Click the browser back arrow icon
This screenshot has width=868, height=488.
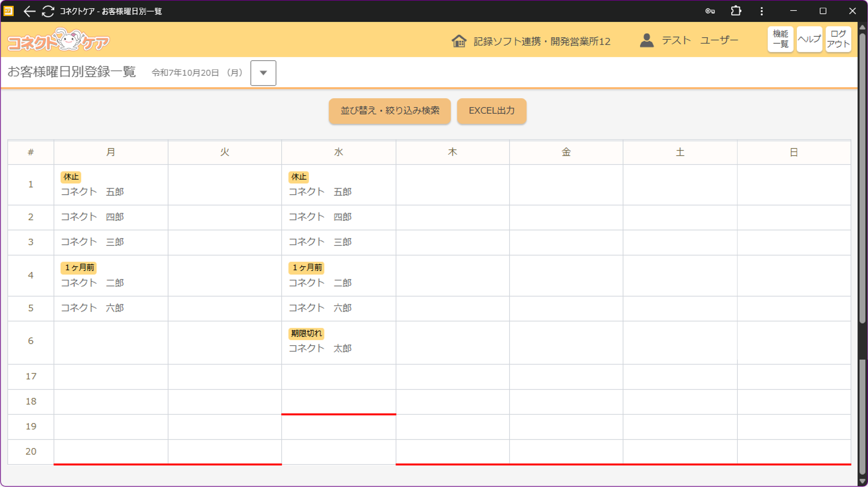tap(29, 11)
